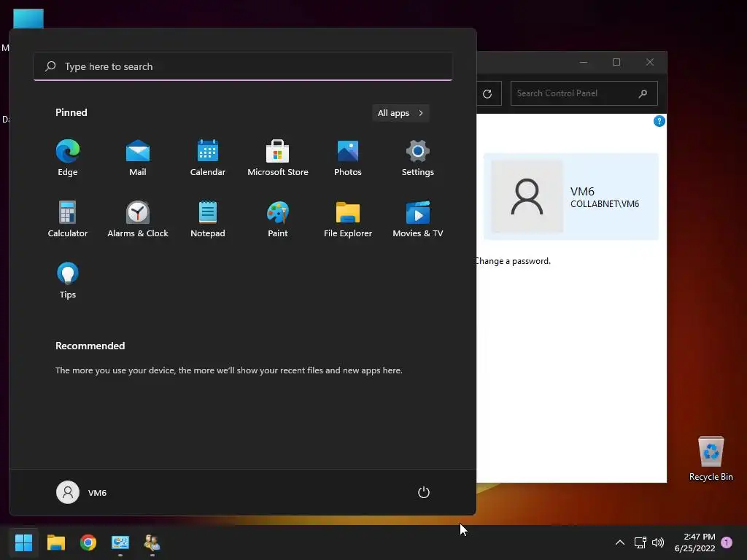Open the clock and date flyout
Screen dimensions: 747x560
(x=694, y=542)
